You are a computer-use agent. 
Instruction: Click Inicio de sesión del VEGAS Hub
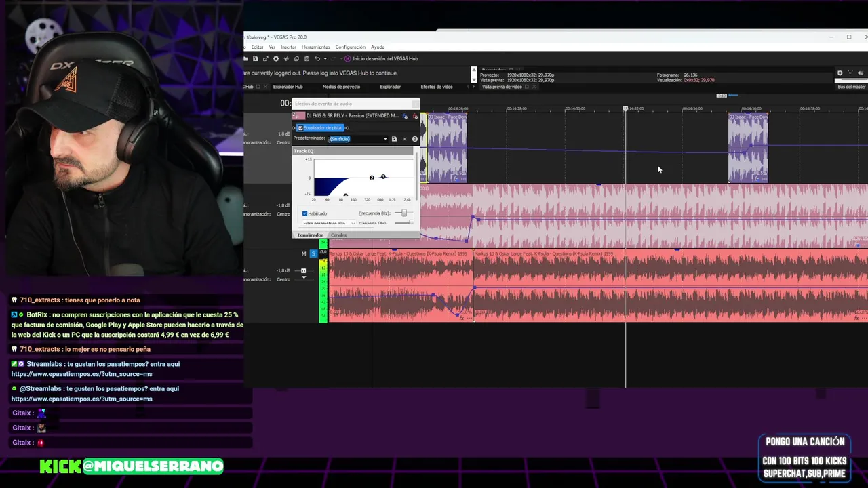(x=385, y=58)
